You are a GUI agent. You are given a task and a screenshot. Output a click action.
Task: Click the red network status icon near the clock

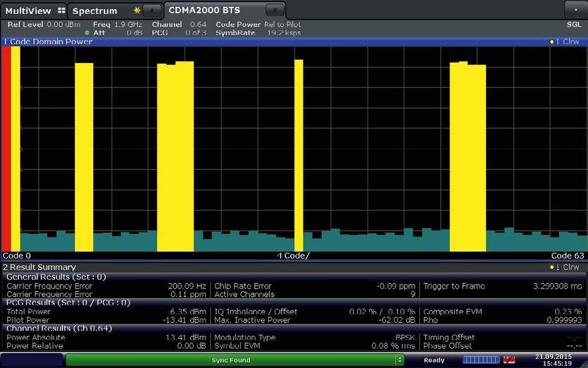(510, 359)
